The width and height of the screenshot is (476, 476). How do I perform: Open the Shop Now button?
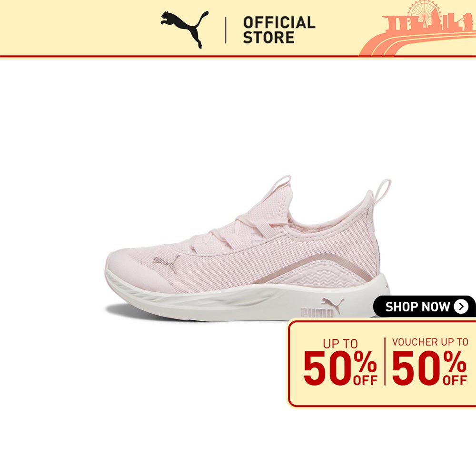pyautogui.click(x=424, y=307)
